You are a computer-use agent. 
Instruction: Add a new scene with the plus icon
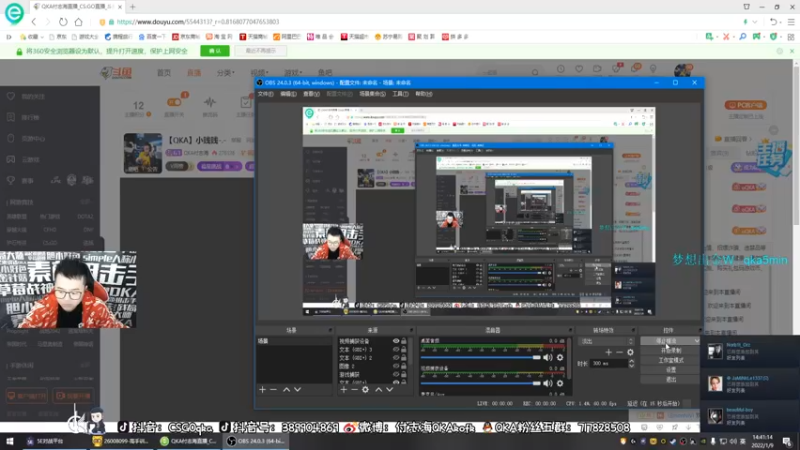262,389
